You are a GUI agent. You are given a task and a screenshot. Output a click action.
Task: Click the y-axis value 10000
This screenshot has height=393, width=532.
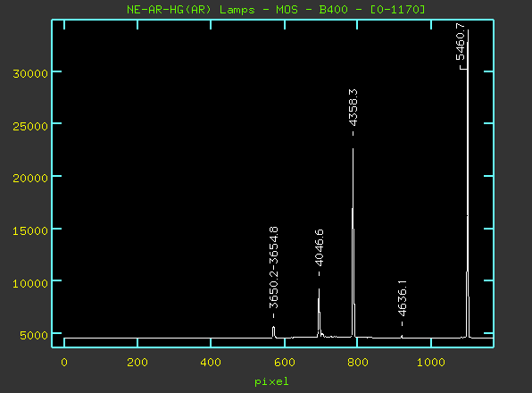point(30,283)
